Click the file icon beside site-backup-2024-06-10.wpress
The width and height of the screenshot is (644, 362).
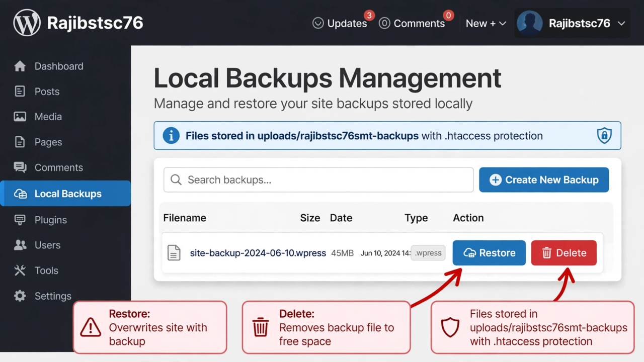pos(174,253)
